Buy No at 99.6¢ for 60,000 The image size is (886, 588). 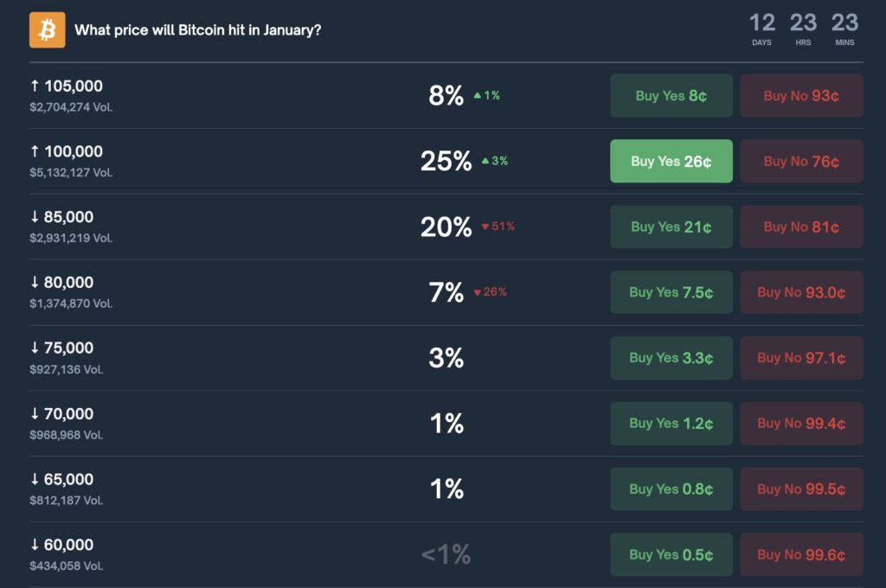801,554
